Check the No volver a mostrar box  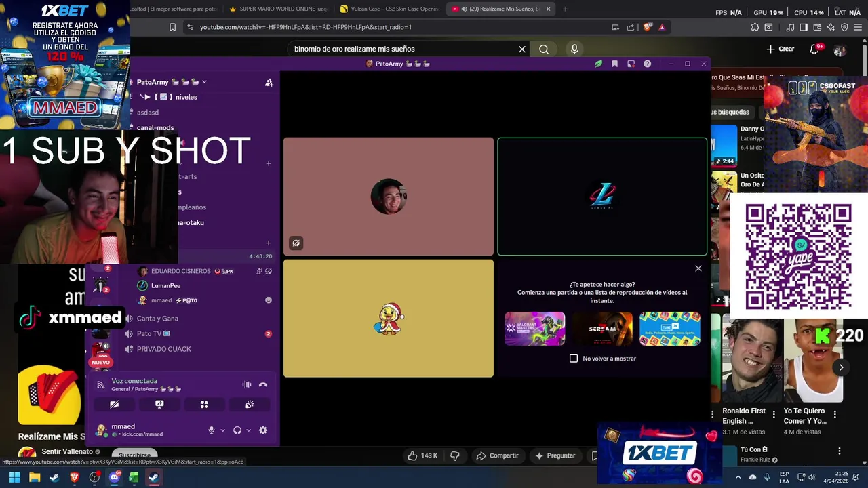(x=574, y=358)
